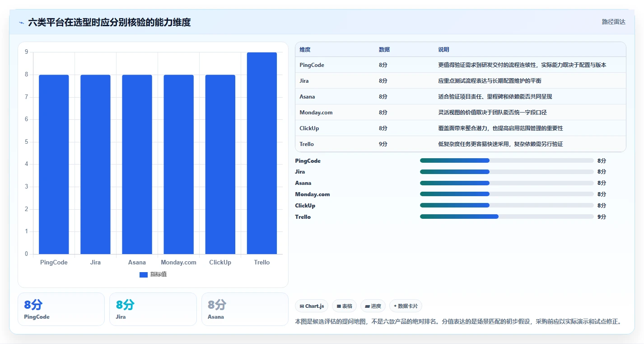Screen dimensions: 644x344
Task: Click the lightning icon beside the title
Action: (x=21, y=23)
